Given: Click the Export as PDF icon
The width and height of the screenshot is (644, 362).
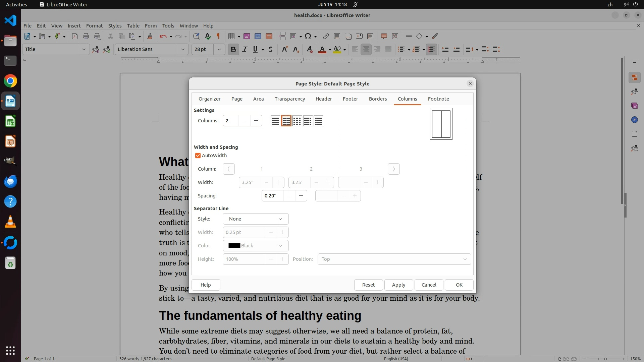Looking at the screenshot, I should (x=75, y=36).
